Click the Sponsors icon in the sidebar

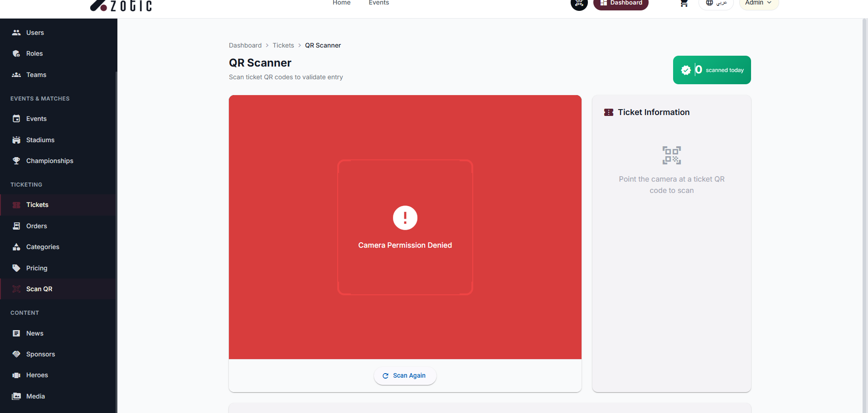coord(16,354)
